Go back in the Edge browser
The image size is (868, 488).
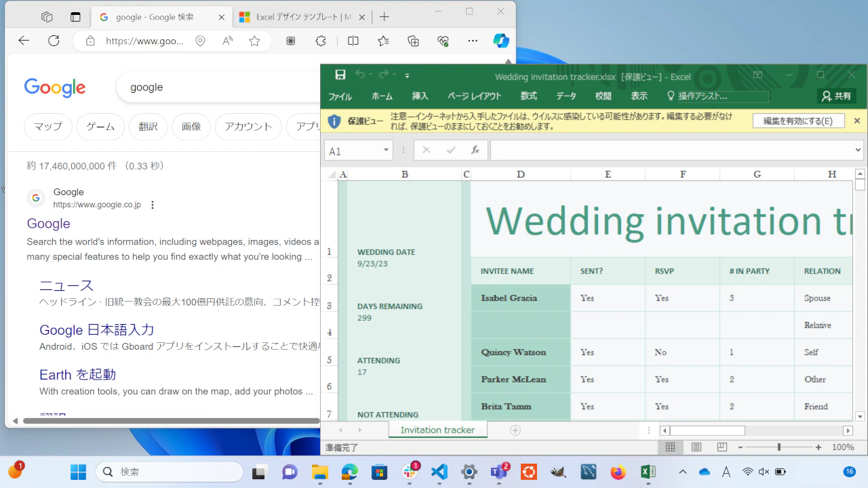pyautogui.click(x=24, y=41)
